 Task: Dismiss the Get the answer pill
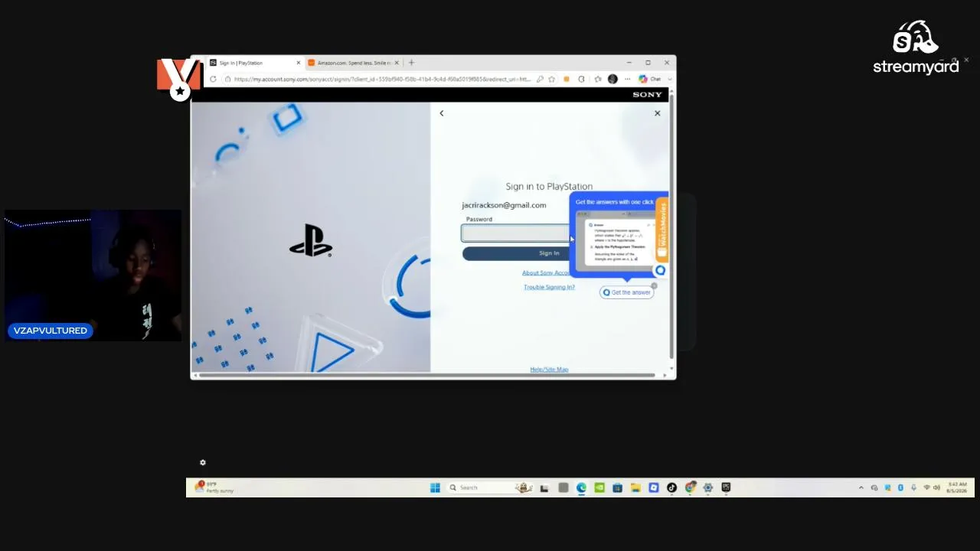[654, 286]
